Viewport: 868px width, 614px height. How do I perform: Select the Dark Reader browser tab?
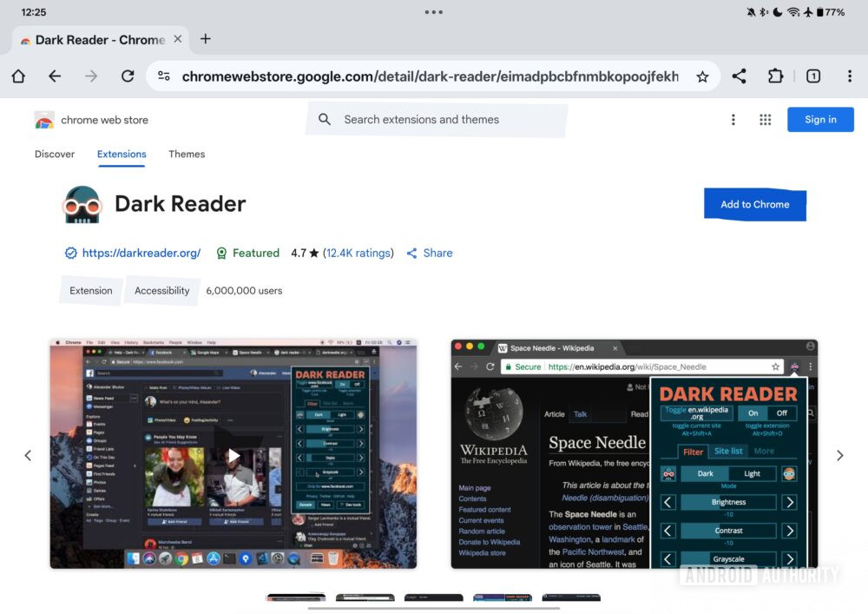(x=95, y=39)
